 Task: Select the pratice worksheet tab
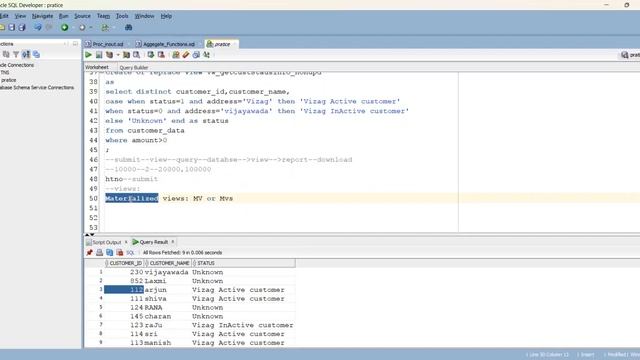click(x=222, y=44)
